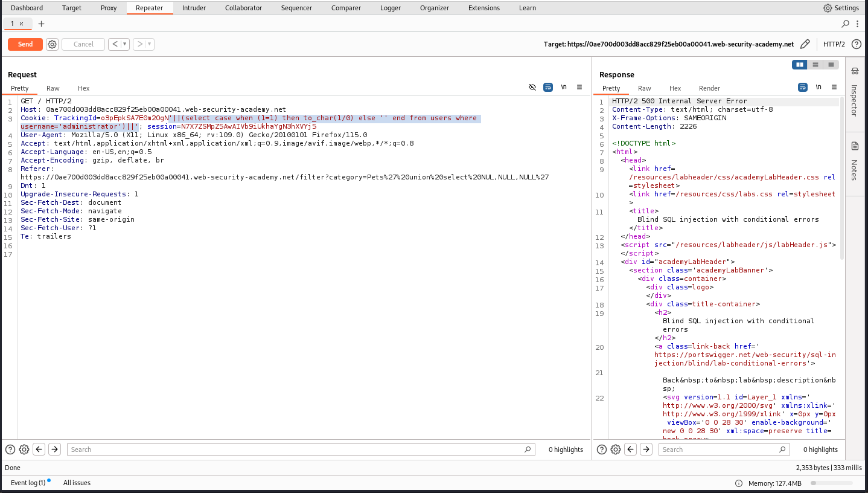Click the Response search input field
Viewport: 868px width, 493px height.
click(723, 449)
